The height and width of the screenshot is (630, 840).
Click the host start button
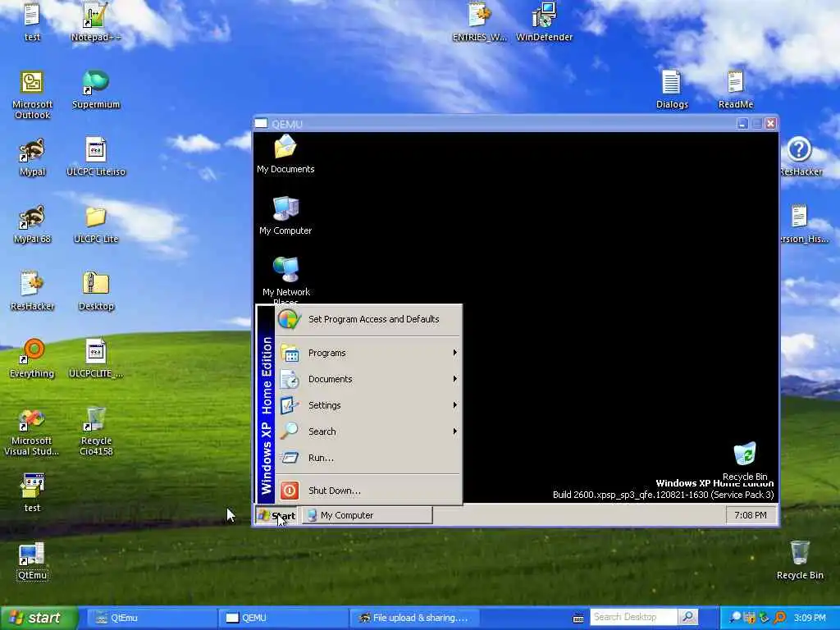pyautogui.click(x=39, y=619)
